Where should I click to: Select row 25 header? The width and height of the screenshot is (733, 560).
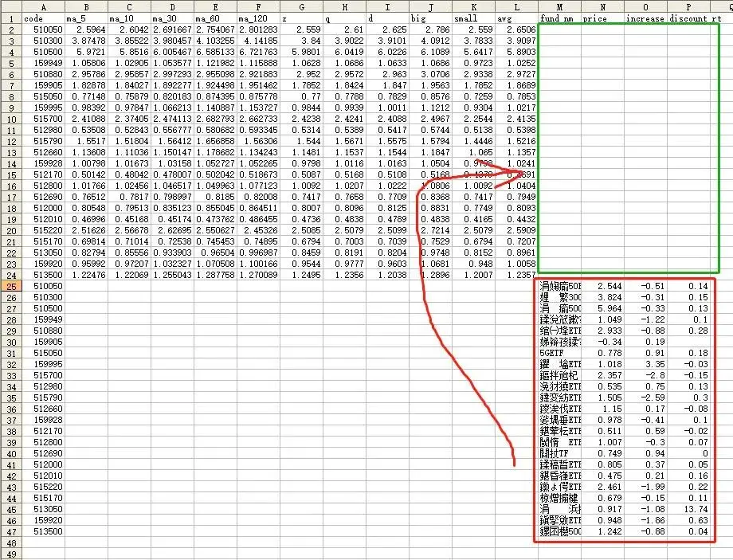coord(11,286)
